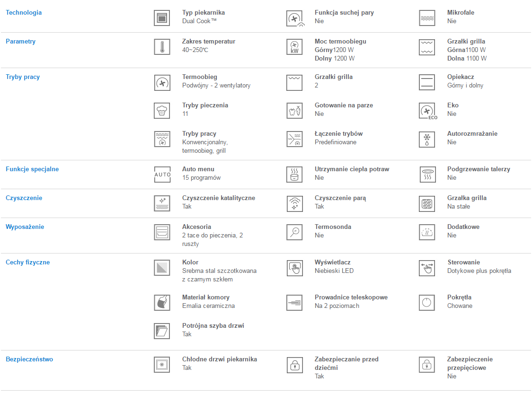This screenshot has width=532, height=394.
Task: Click the touch hand icon beside Wyświetlacz
Action: 294,268
